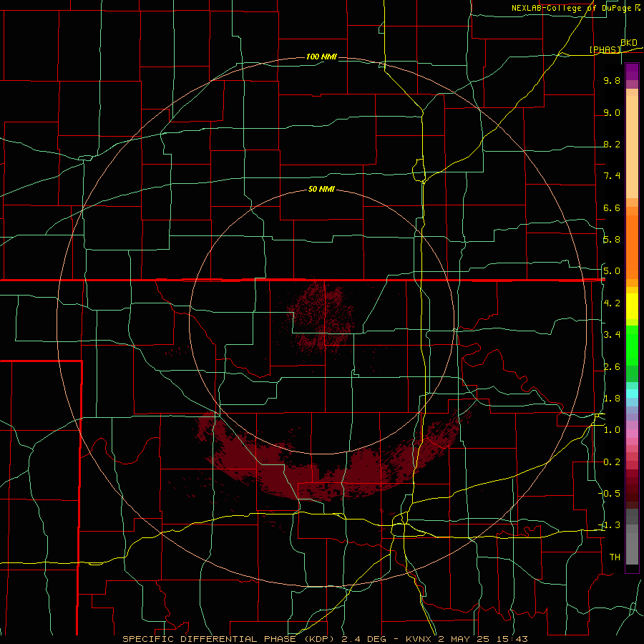Click the 5.8 scale value

point(612,240)
